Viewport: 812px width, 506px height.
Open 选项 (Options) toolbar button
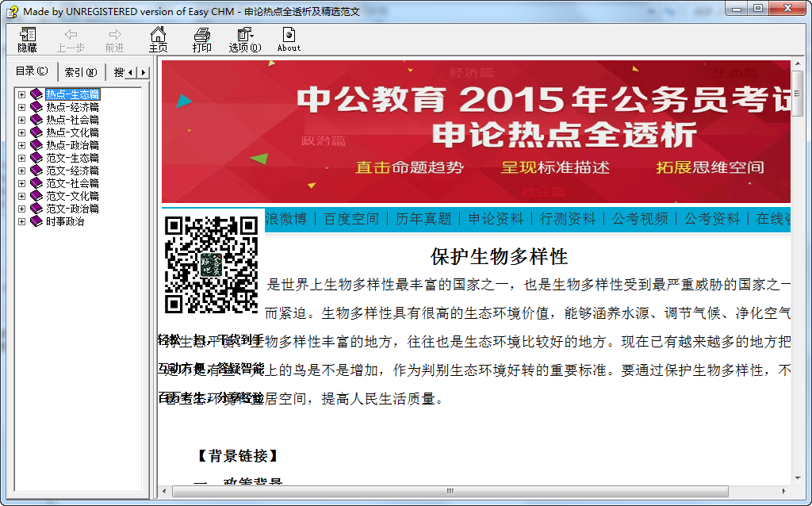click(x=245, y=40)
